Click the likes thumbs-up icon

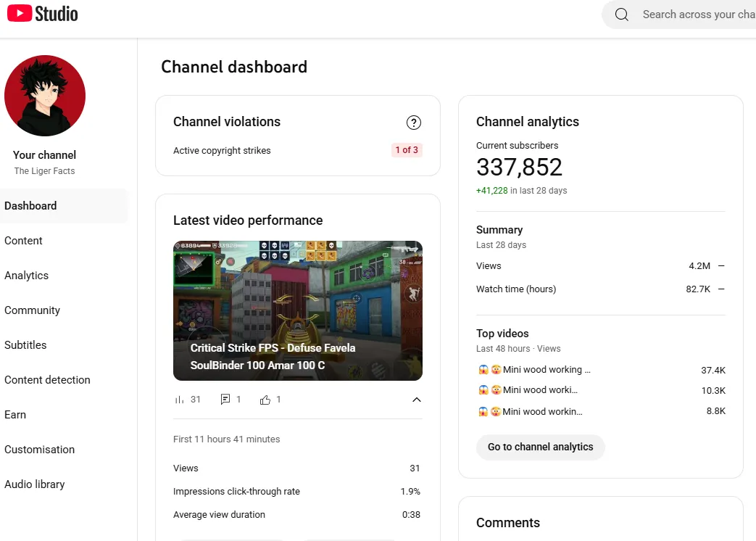[x=265, y=400]
